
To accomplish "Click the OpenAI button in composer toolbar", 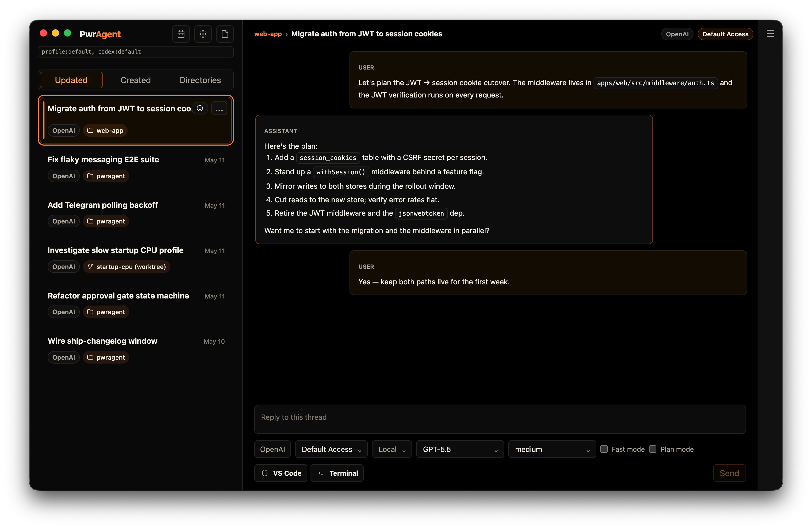I will (272, 449).
